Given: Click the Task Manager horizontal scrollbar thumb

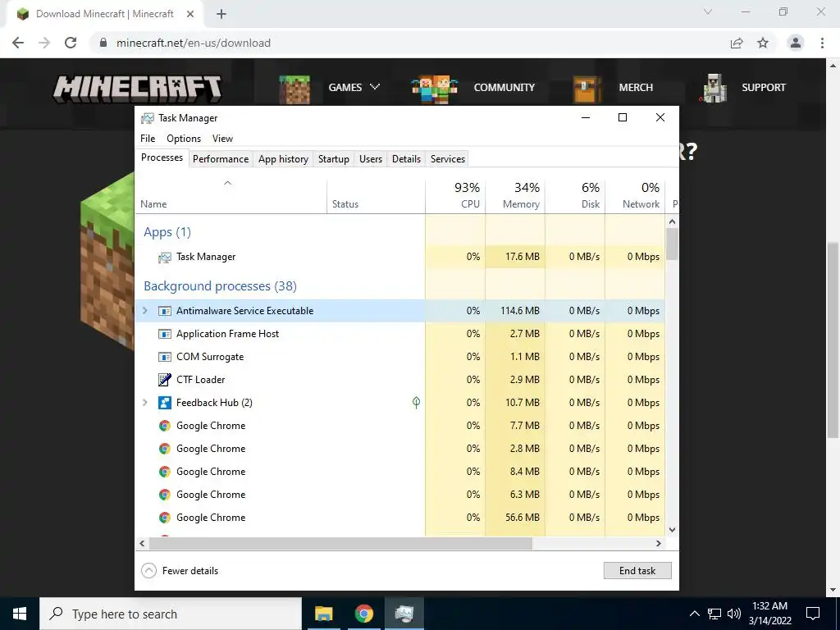Looking at the screenshot, I should coord(340,544).
